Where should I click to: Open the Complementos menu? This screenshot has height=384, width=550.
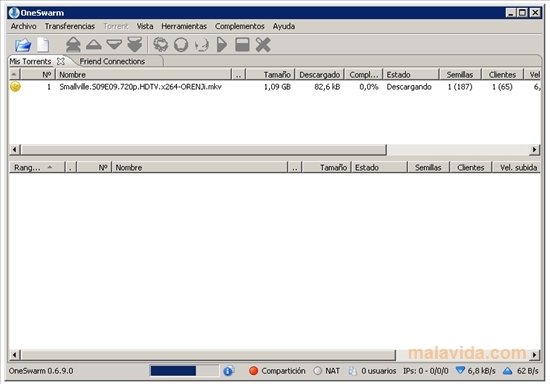pyautogui.click(x=240, y=26)
